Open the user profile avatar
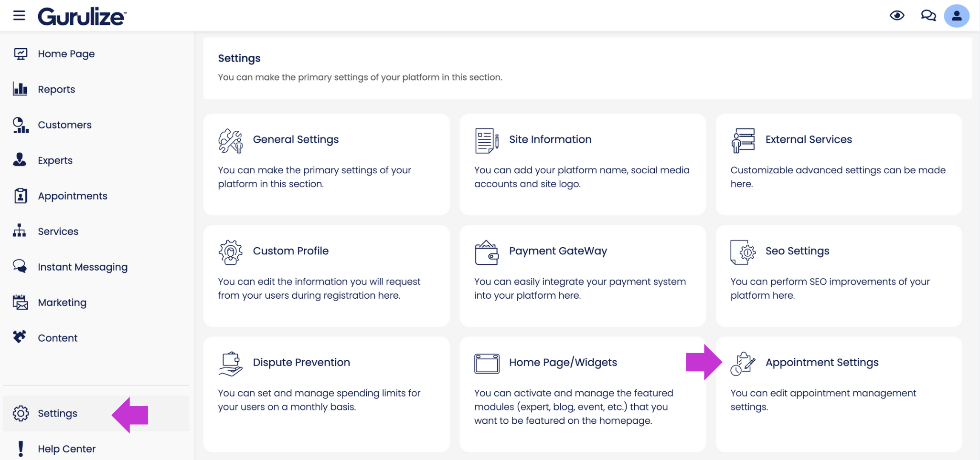Viewport: 980px width, 460px height. [957, 16]
